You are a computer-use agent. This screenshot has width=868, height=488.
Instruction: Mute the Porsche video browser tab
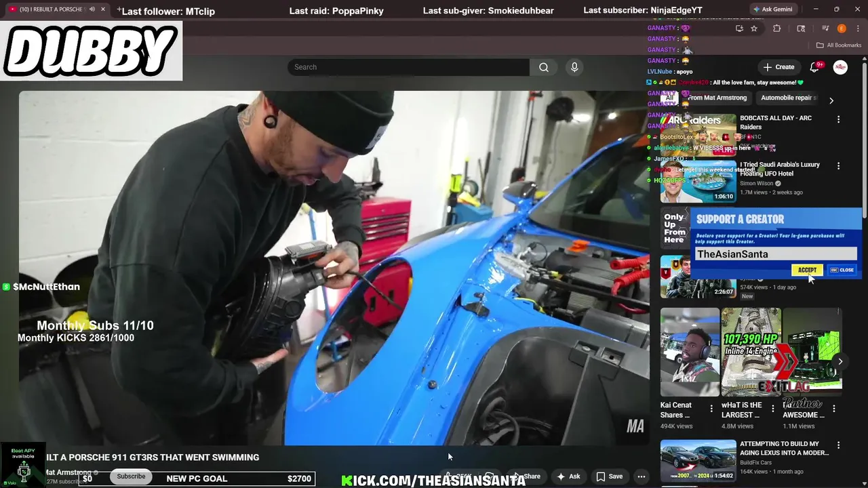coord(92,9)
